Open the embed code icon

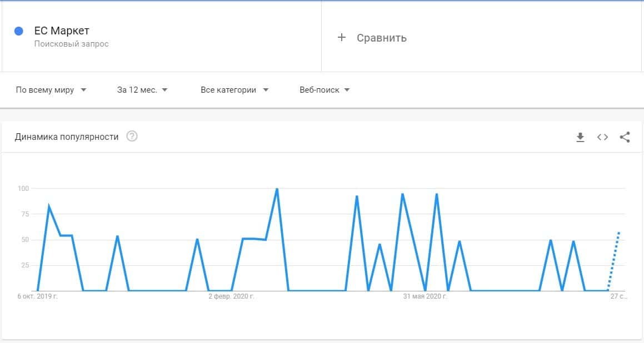coord(602,137)
